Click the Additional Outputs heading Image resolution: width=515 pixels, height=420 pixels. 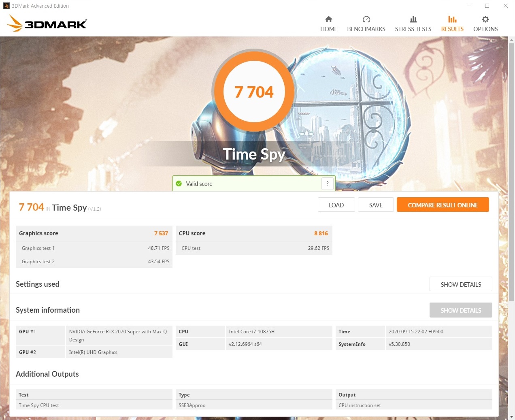click(x=47, y=374)
